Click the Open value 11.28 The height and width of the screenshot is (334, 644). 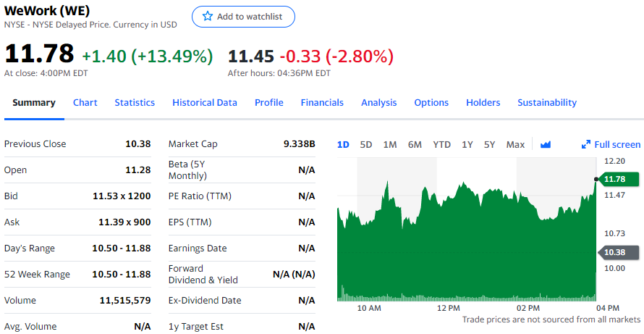138,170
